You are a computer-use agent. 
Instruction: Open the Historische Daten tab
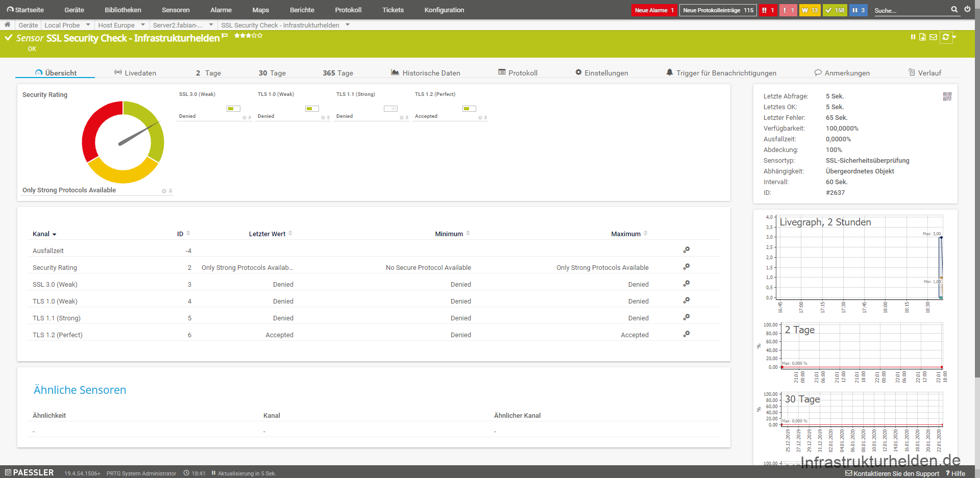(426, 73)
